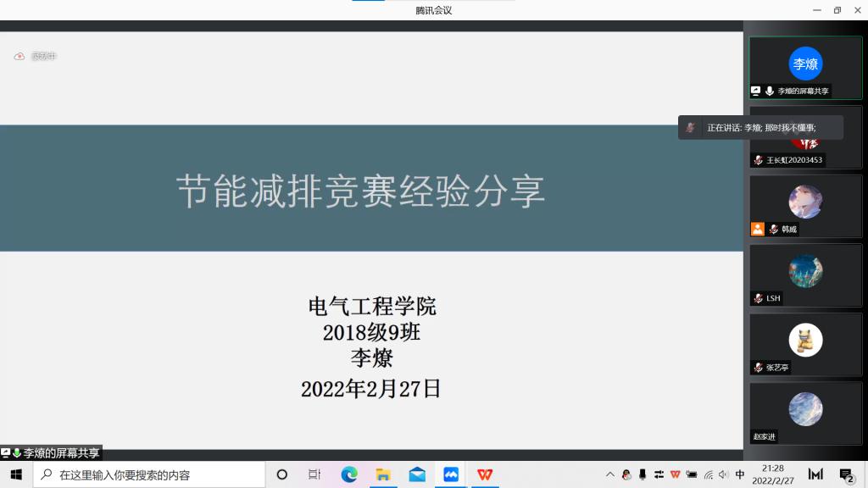The width and height of the screenshot is (868, 488).
Task: Open WPS Office from the taskbar
Action: click(x=485, y=474)
